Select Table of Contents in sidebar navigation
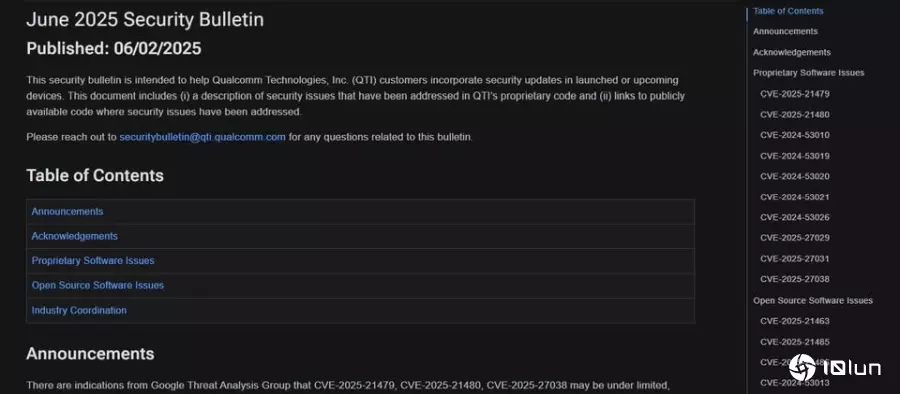The width and height of the screenshot is (900, 394). click(788, 11)
